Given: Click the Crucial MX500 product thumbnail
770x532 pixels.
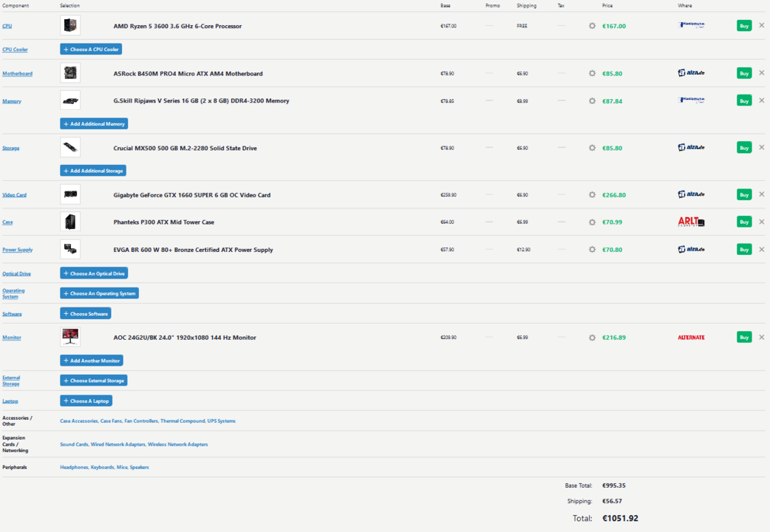Looking at the screenshot, I should pyautogui.click(x=70, y=147).
